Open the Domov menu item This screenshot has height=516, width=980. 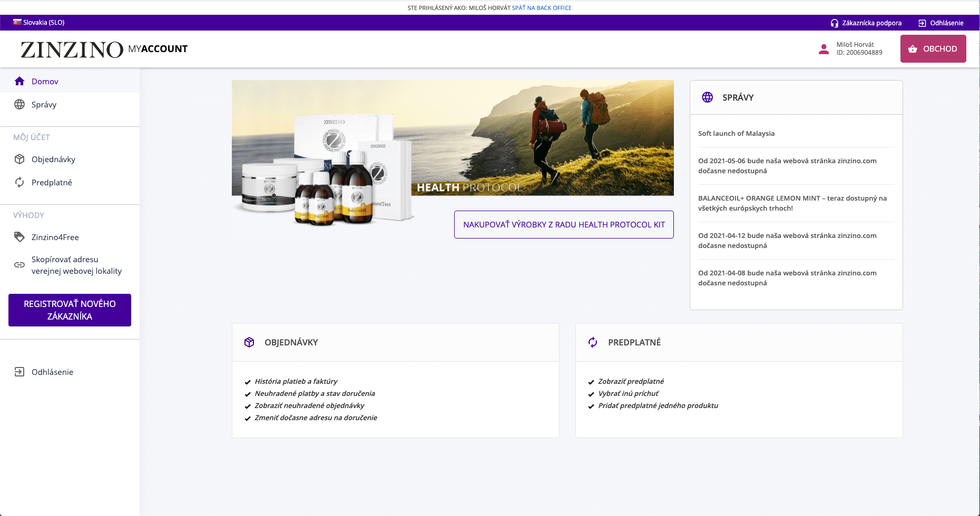(70, 81)
